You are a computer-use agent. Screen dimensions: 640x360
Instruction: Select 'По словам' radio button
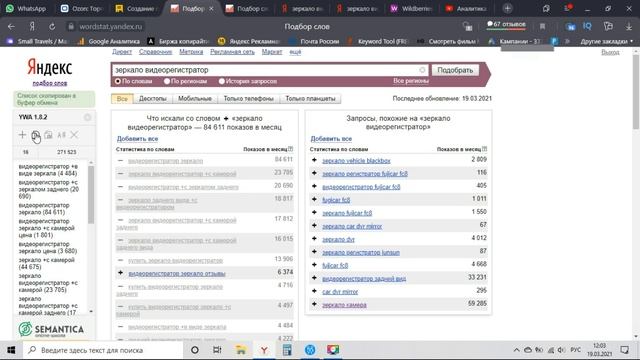118,82
